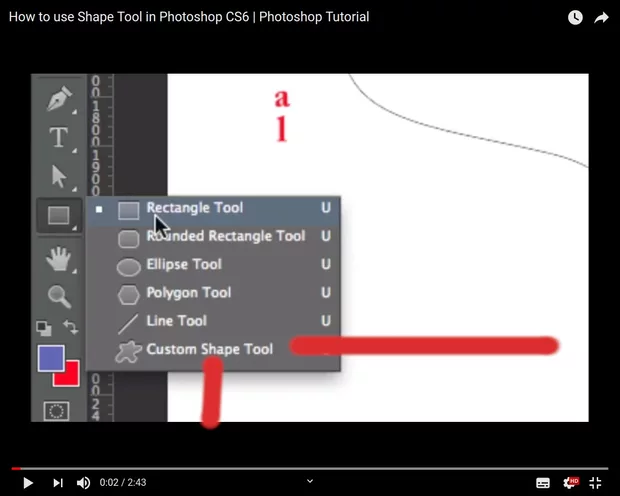This screenshot has height=496, width=620.
Task: Expand Pen tool flyout triangle
Action: pyautogui.click(x=74, y=113)
